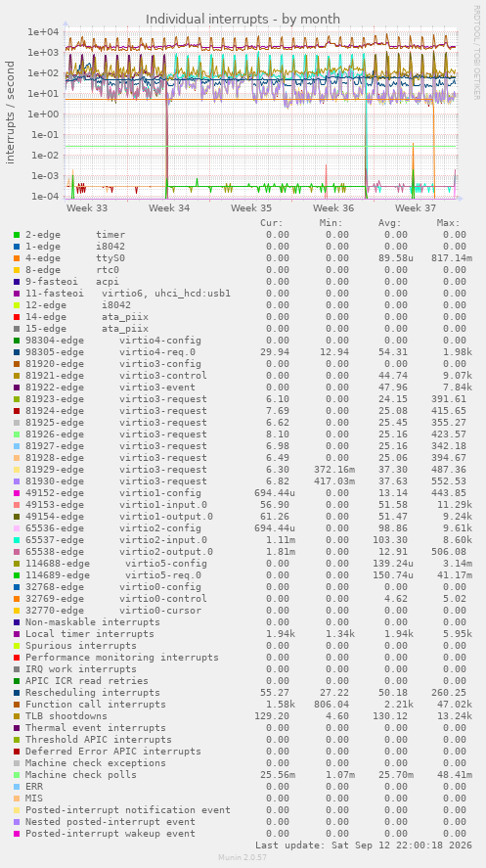Click the Rescheduling interrupts legend label
486x868 pixels.
pos(92,693)
